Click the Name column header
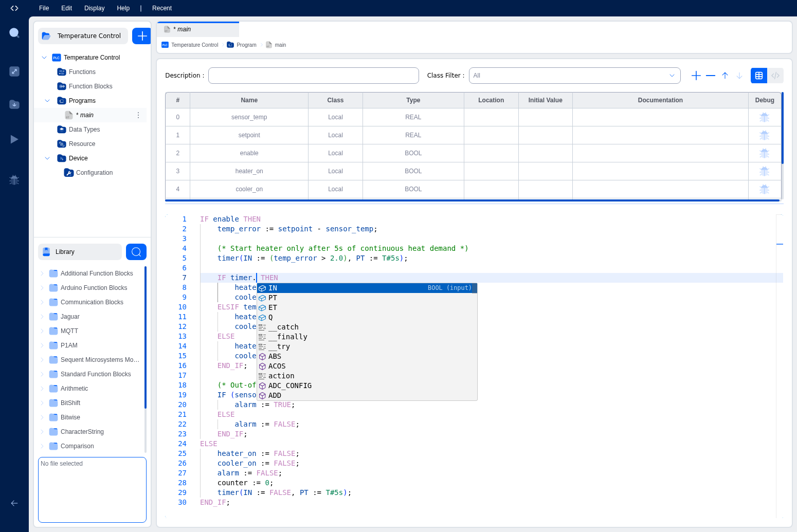 pos(249,100)
